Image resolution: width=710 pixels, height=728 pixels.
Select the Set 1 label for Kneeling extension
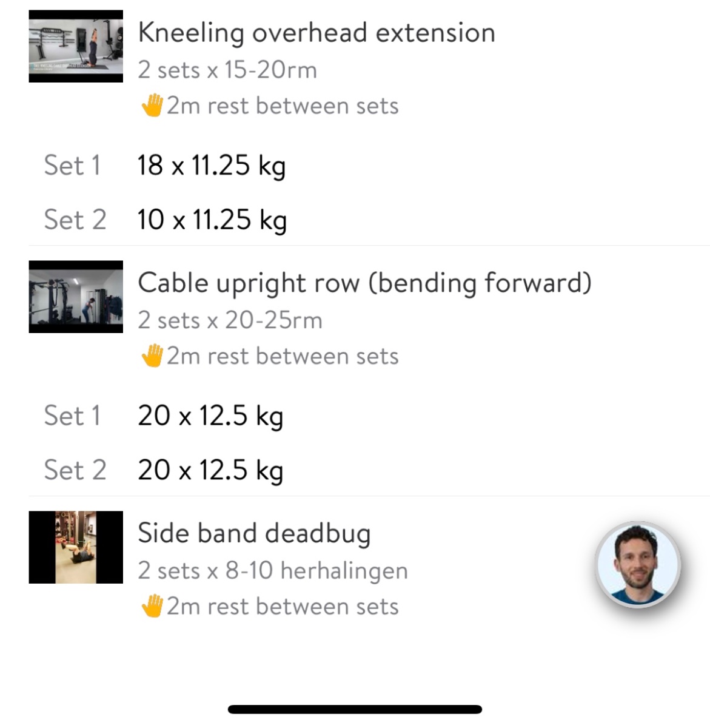72,166
